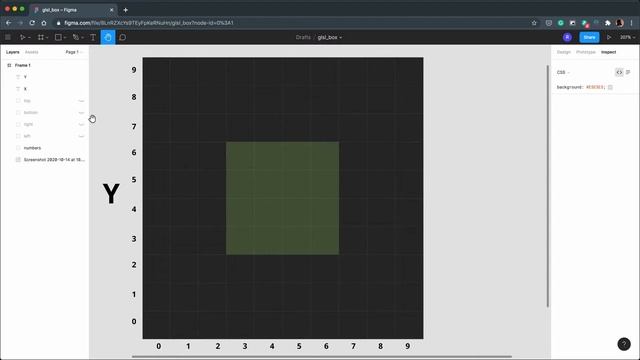Select the bottom layer row
640x360 pixels.
pos(44,113)
